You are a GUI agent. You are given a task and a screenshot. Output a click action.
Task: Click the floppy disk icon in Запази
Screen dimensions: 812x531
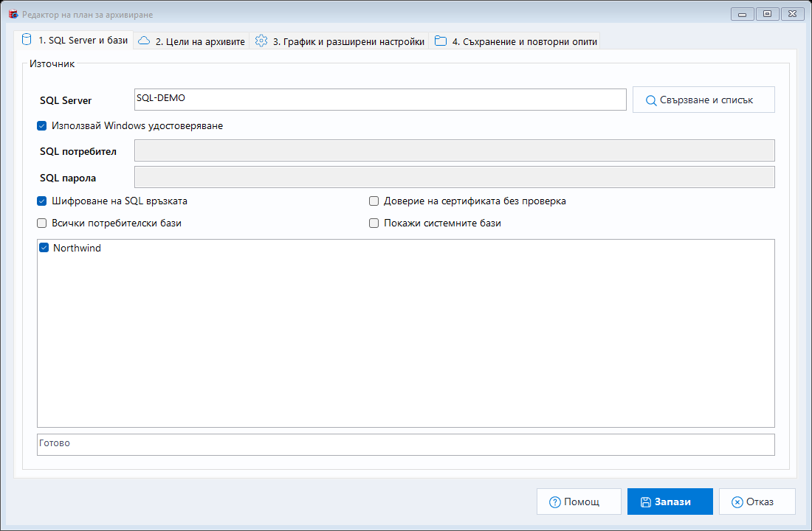pos(646,502)
